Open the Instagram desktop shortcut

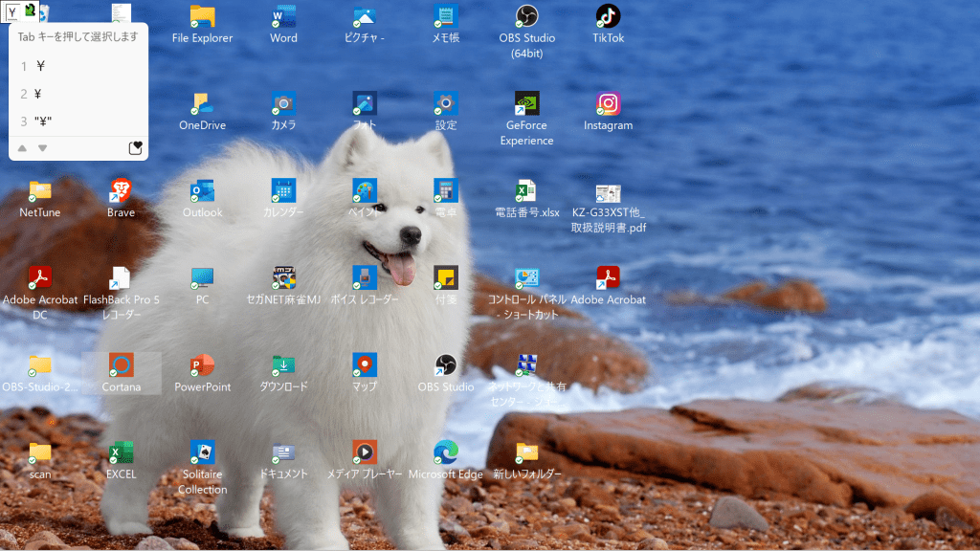[608, 104]
